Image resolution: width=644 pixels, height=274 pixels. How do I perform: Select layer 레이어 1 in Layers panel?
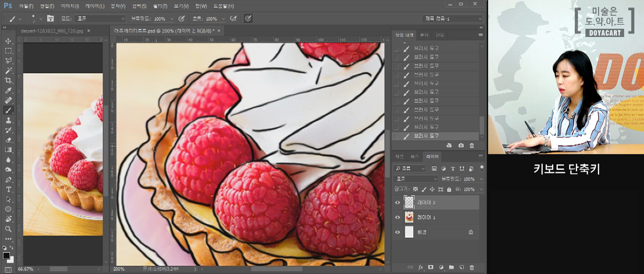tap(436, 217)
